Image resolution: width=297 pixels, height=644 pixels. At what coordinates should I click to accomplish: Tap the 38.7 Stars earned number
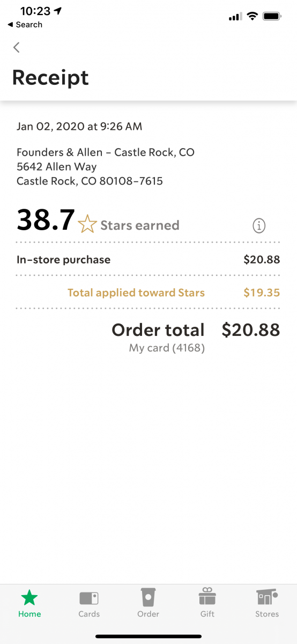click(x=46, y=219)
